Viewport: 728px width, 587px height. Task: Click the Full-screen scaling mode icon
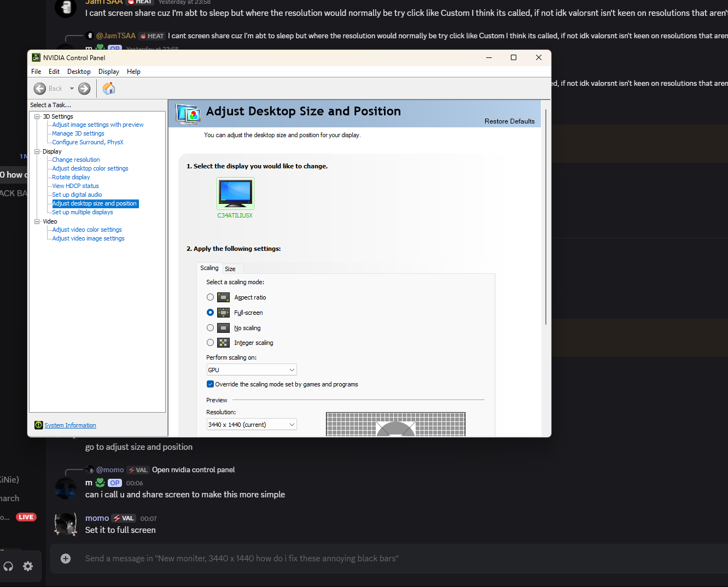tap(223, 312)
